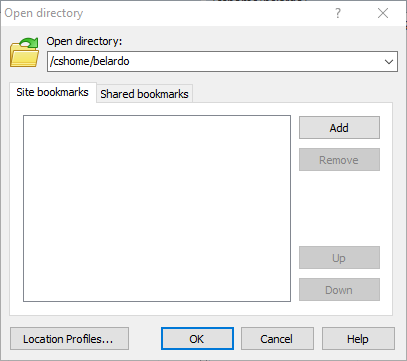Screen dimensions: 407x361
Task: Expand the Open directory path dropdown
Action: click(389, 62)
